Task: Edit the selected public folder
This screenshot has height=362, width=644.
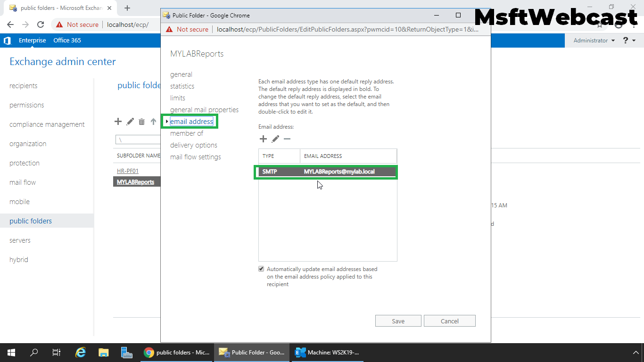Action: [x=130, y=122]
